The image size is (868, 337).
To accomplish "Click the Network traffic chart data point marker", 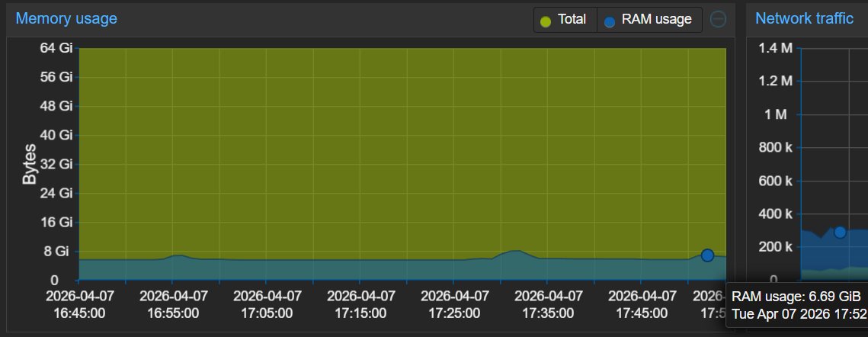I will (840, 233).
